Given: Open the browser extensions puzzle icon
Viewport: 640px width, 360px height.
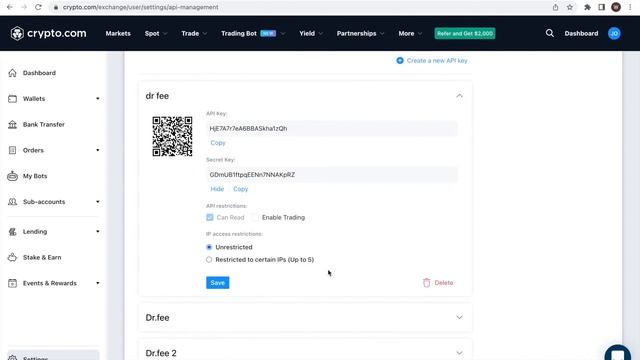Looking at the screenshot, I should pyautogui.click(x=587, y=7).
